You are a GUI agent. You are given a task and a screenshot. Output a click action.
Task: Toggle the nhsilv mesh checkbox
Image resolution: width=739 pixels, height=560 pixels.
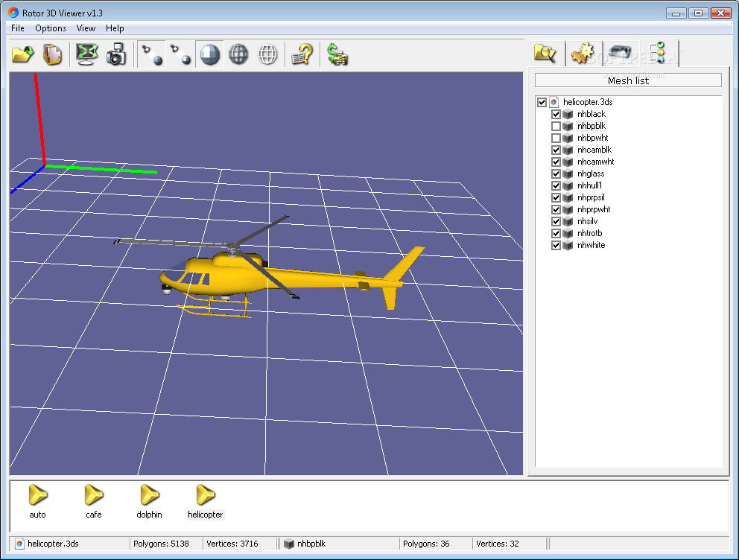pos(556,222)
